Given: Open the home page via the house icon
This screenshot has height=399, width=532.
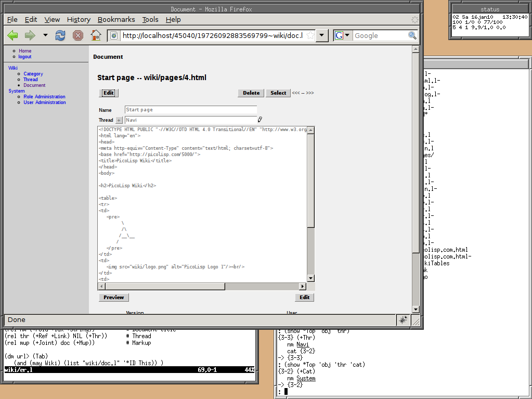Looking at the screenshot, I should (95, 35).
